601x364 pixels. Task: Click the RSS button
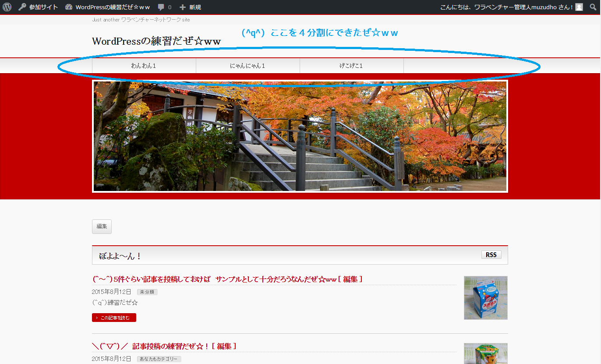491,255
